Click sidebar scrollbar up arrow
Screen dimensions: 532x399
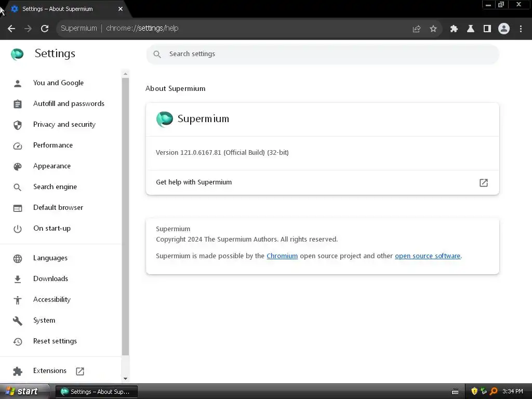[x=126, y=74]
